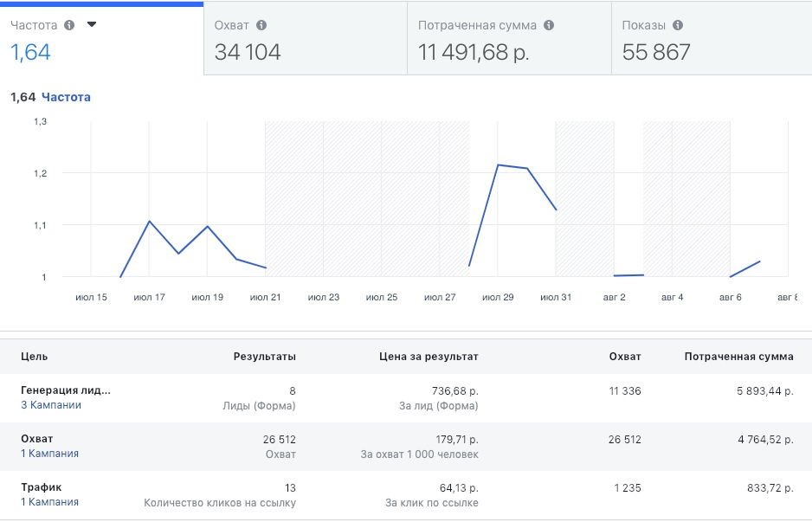Viewport: 812px width, 522px height.
Task: Open 1 Кампания link under Трафик
Action: point(49,502)
